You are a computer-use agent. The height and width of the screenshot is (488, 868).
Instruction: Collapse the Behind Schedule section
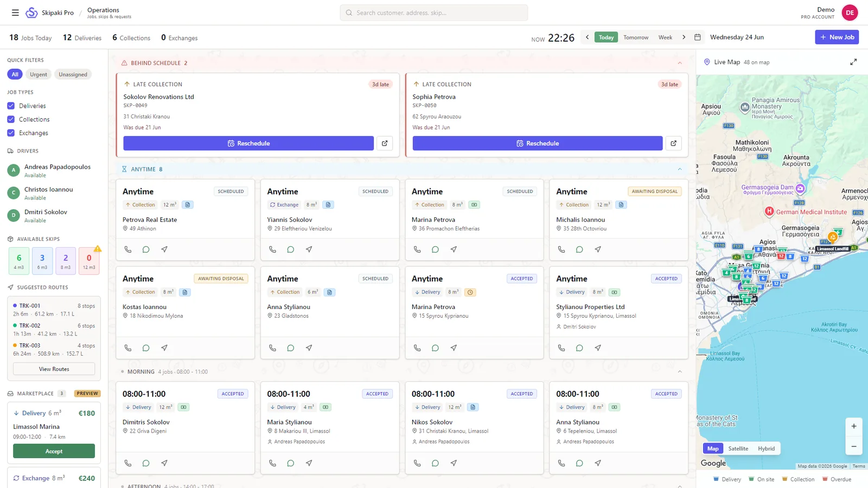[680, 63]
